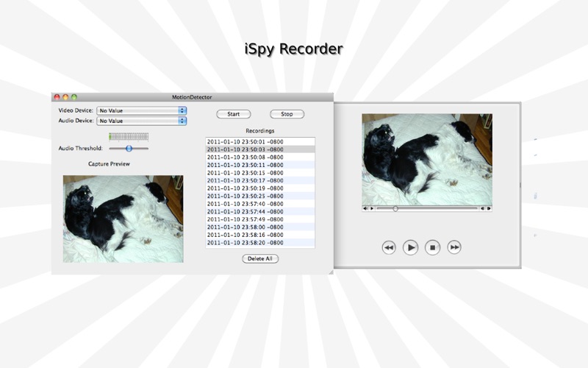The height and width of the screenshot is (368, 588).
Task: Click the Stop button in MotionDetector window
Action: tap(287, 114)
